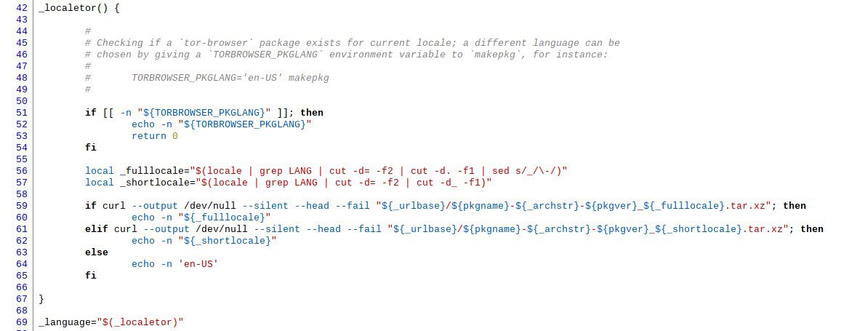The height and width of the screenshot is (331, 868).
Task: Click the comment 'chosen by giving a `TORBROWSER_PKGLANG`'
Action: pos(346,55)
